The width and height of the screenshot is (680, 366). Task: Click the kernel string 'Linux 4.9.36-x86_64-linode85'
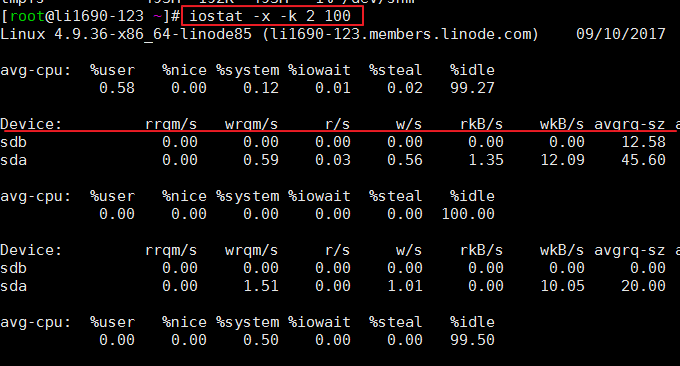pyautogui.click(x=126, y=34)
